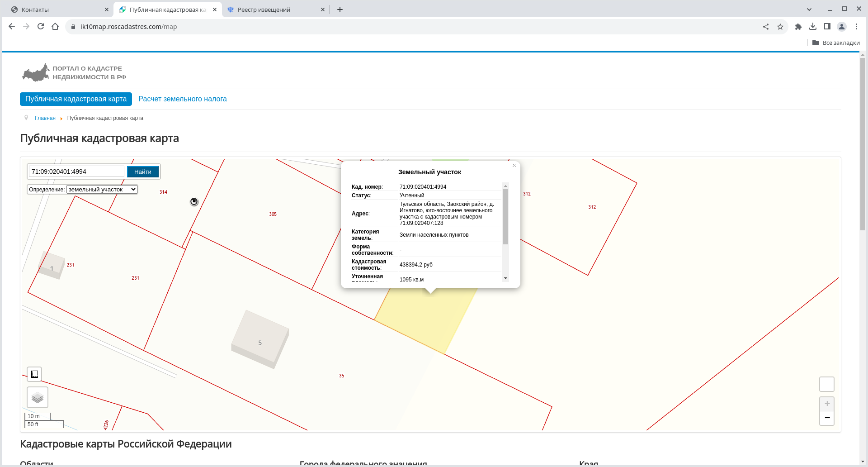Toggle the browser side panel
868x467 pixels.
pos(827,27)
